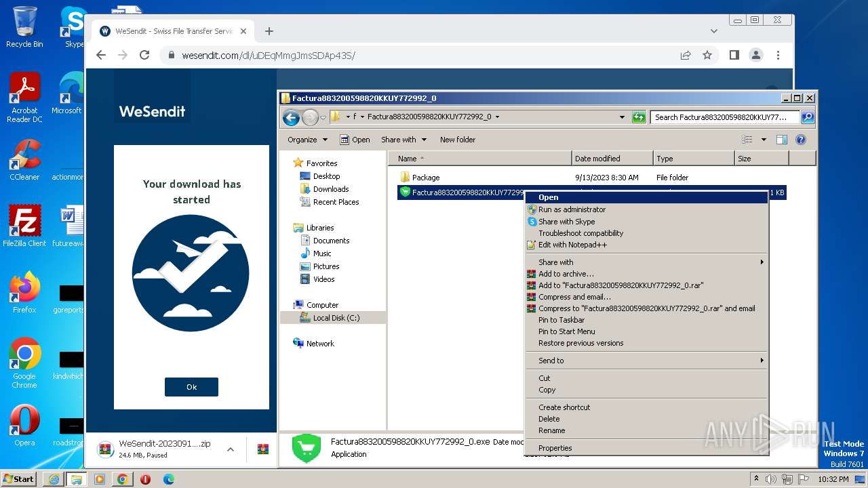Click the Explorer search input box

[725, 117]
